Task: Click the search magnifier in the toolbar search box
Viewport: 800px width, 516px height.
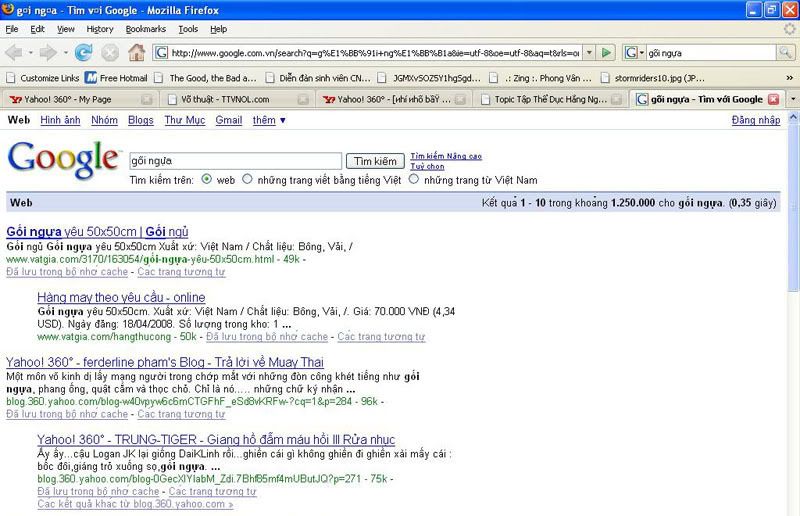Action: 785,53
